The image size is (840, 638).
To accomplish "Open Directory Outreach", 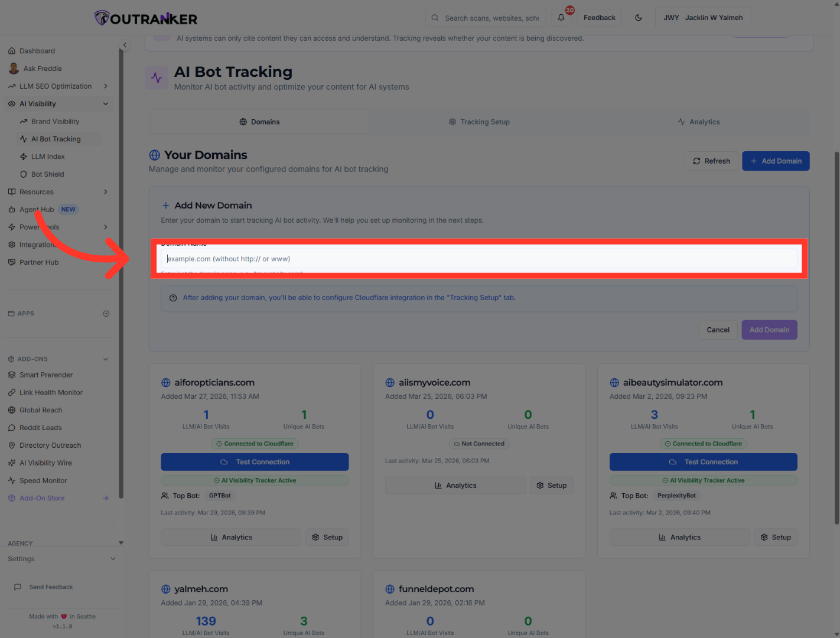I will [50, 445].
